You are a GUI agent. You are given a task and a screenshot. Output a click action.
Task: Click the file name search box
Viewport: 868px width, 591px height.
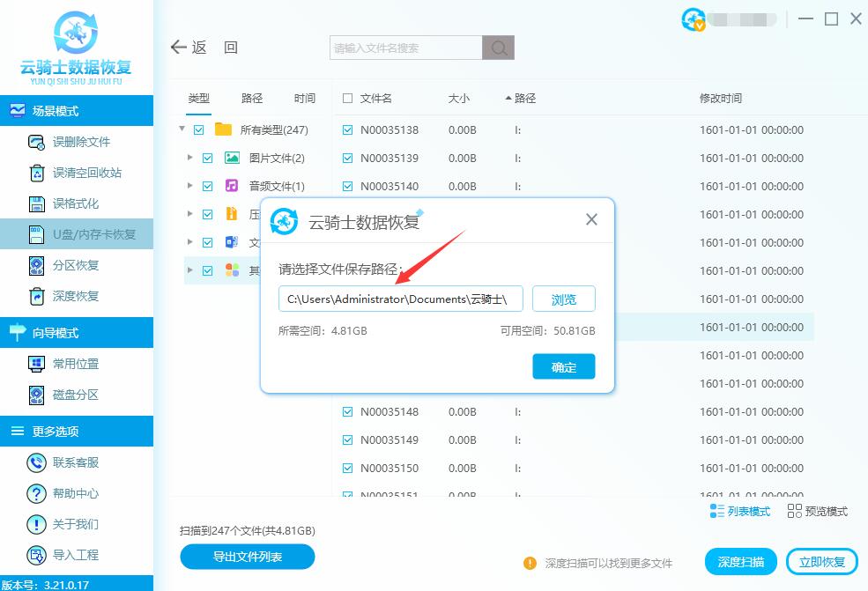coord(406,48)
